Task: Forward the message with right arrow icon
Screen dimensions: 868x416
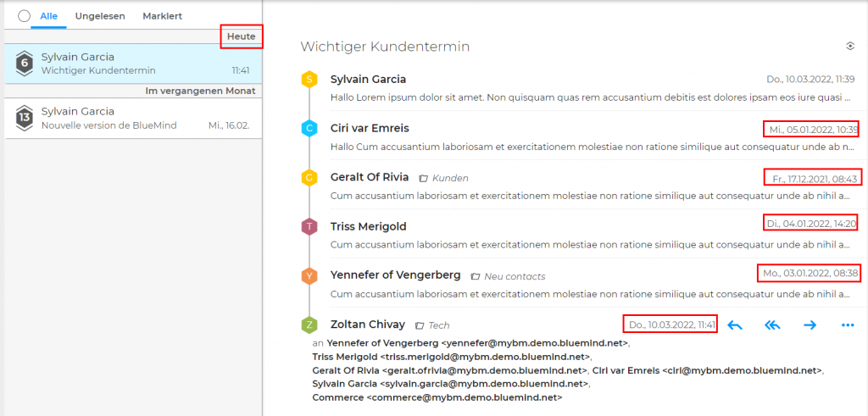Action: coord(810,325)
